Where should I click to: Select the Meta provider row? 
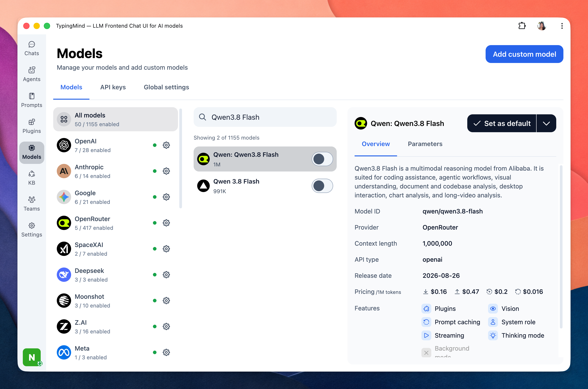click(115, 352)
